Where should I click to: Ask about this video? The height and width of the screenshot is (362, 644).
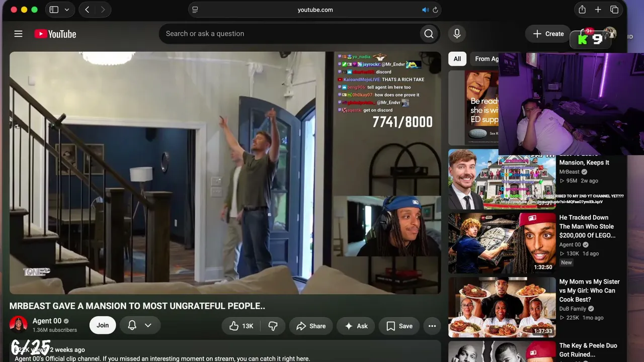click(356, 326)
